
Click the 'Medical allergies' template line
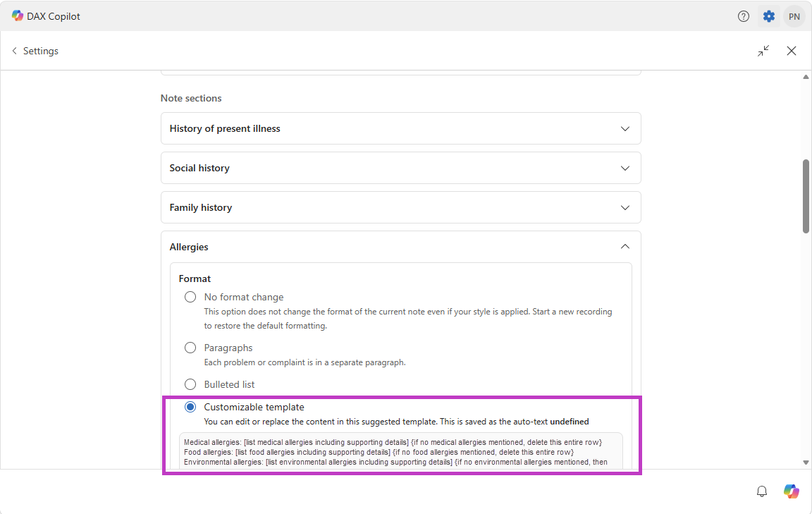(x=393, y=443)
